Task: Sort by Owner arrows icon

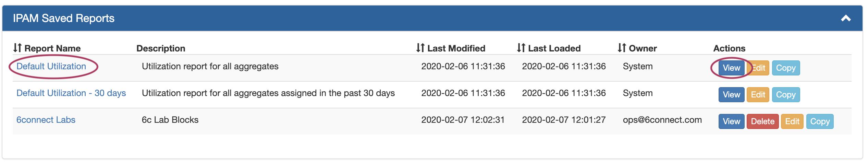Action: point(622,48)
